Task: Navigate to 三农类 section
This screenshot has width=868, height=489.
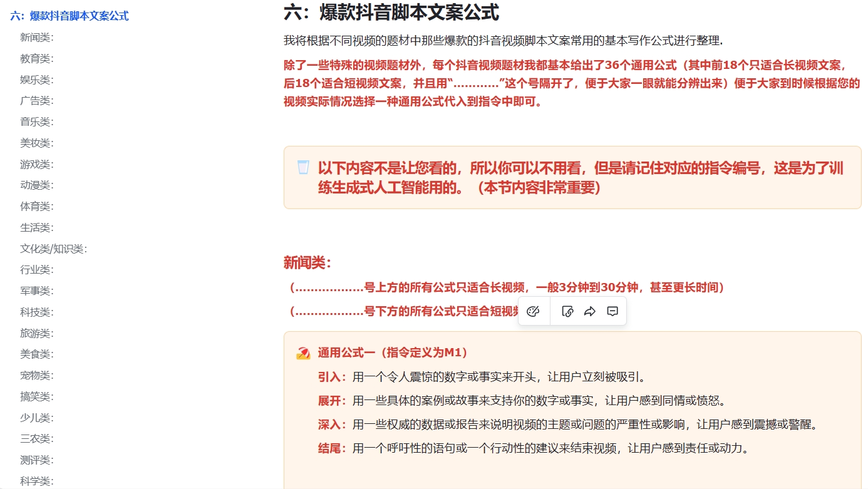Action: pos(37,439)
